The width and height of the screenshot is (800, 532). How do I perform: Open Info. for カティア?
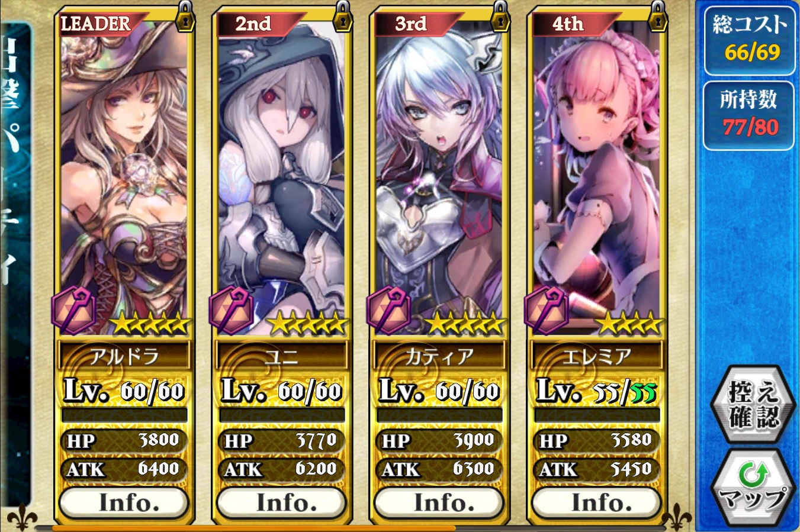(x=439, y=503)
